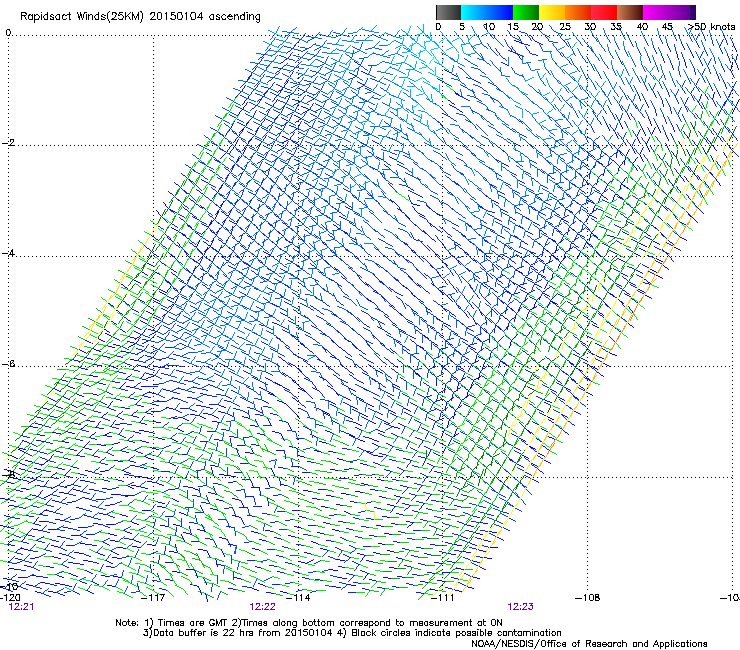Click the longitude label '-108'
740x650 pixels.
(588, 598)
